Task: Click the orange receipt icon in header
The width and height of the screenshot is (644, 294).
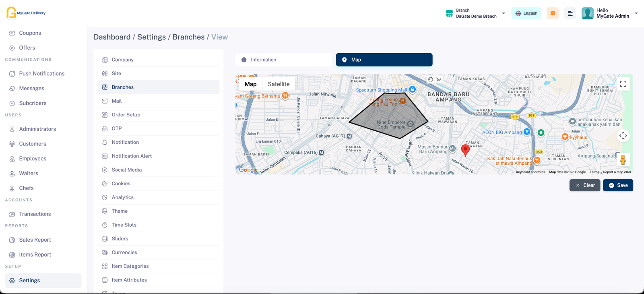Action: pos(553,13)
